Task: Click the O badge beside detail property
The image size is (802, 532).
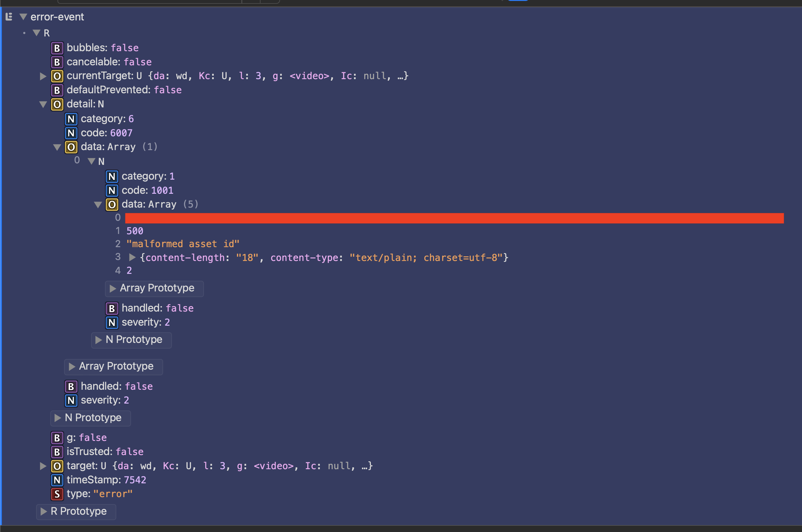Action: [x=57, y=104]
